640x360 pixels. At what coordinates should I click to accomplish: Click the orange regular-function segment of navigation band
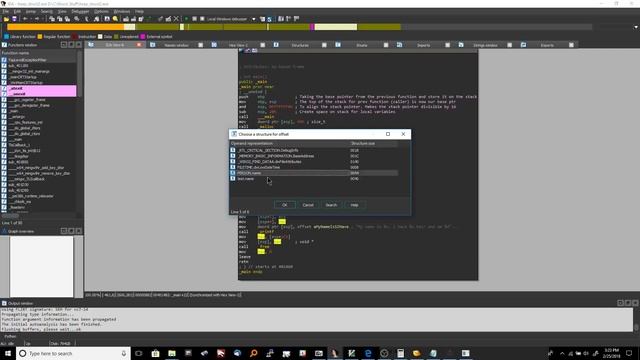[65, 27]
